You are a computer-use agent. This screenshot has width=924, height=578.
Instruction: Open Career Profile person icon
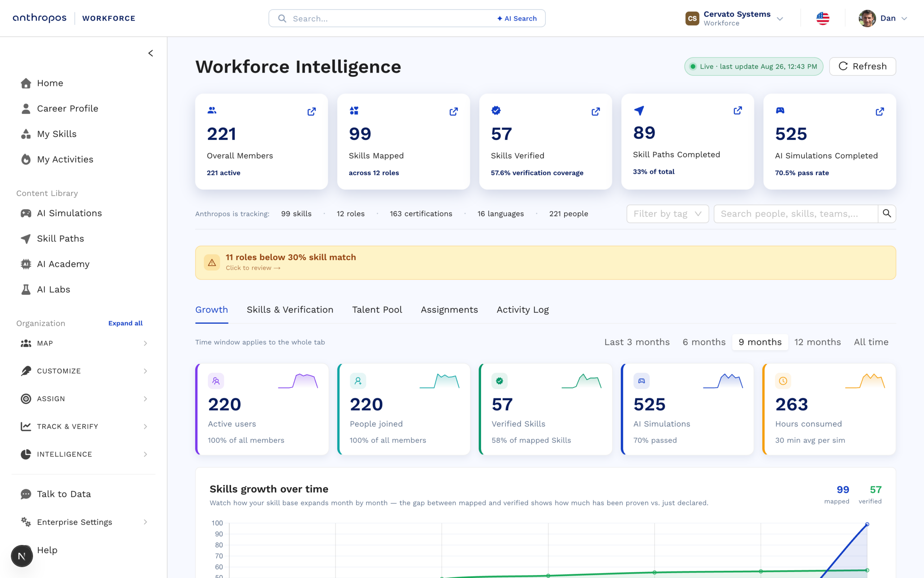tap(26, 109)
